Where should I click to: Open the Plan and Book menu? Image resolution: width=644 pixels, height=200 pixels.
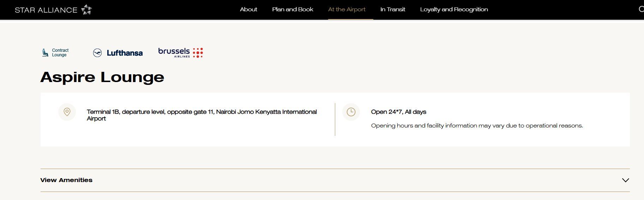coord(293,10)
